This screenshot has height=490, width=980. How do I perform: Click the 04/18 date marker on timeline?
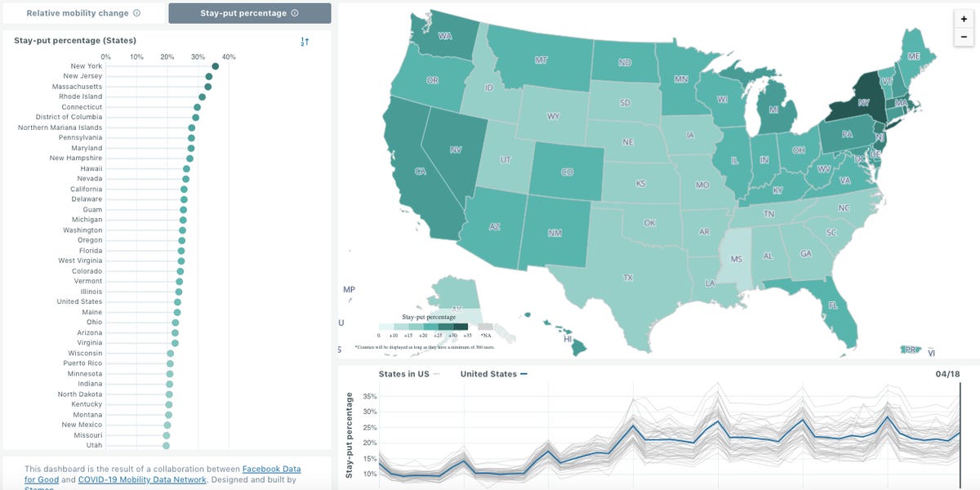coord(948,374)
